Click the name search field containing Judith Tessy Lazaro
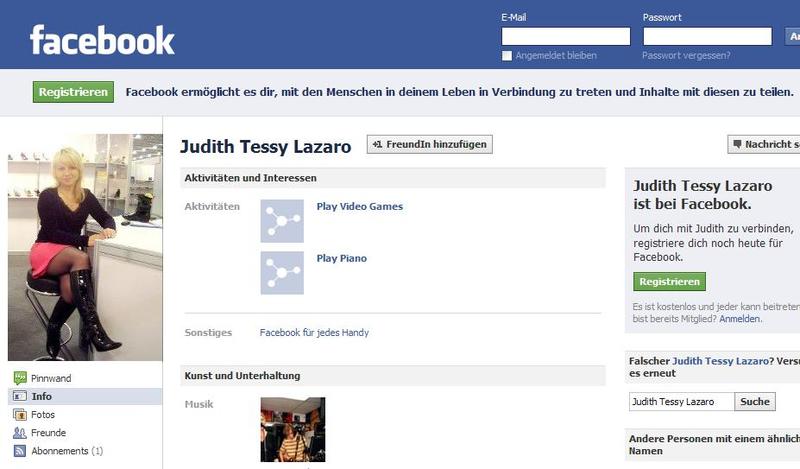 point(682,402)
